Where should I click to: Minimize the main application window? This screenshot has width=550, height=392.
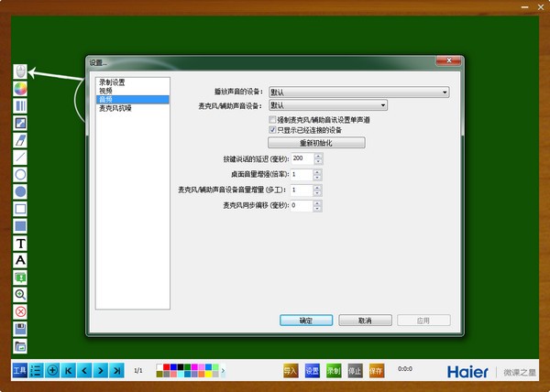(524, 7)
